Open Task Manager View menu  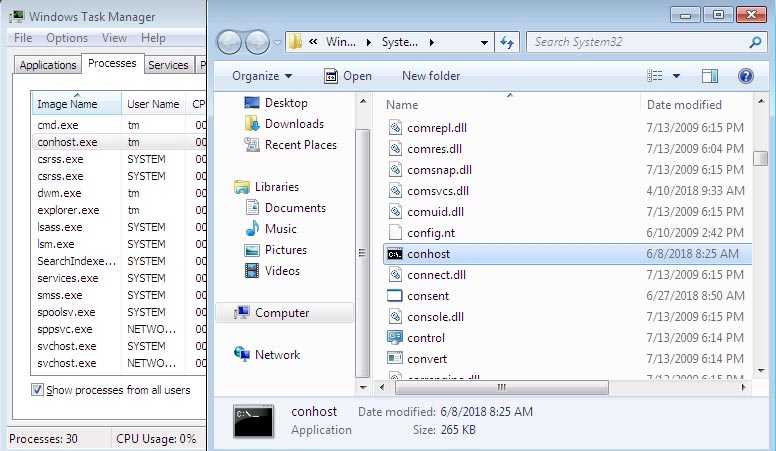click(x=114, y=38)
